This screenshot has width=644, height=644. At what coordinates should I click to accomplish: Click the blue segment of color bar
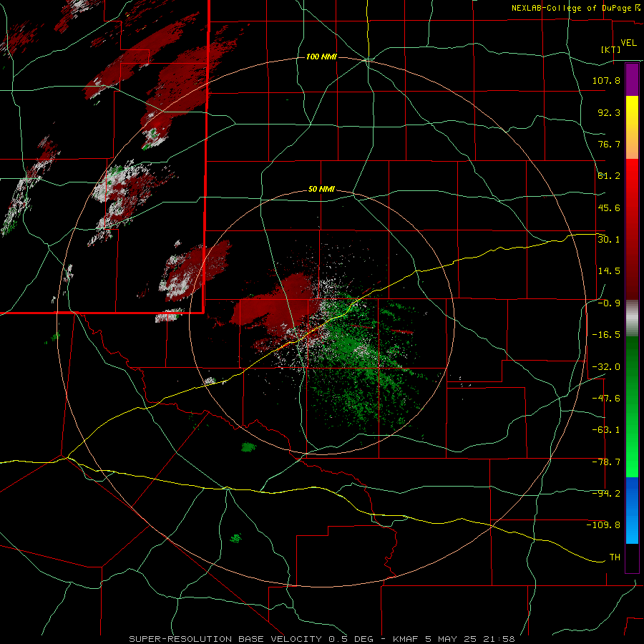(x=632, y=510)
